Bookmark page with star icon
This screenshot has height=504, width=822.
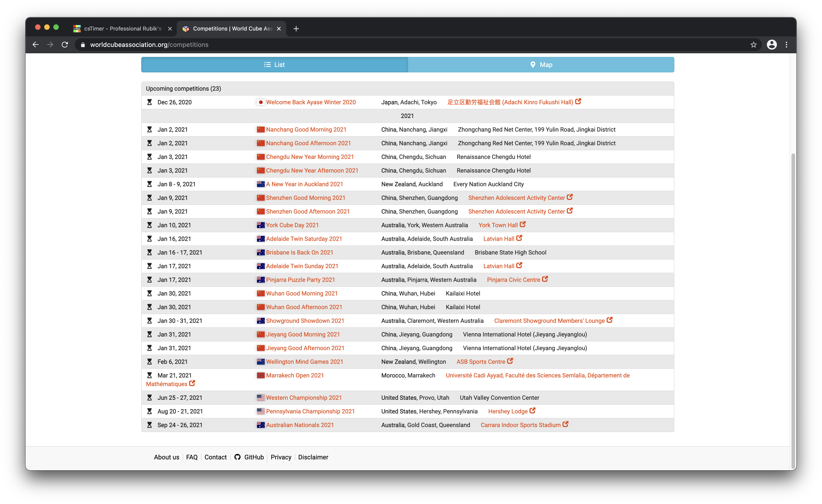coord(753,45)
